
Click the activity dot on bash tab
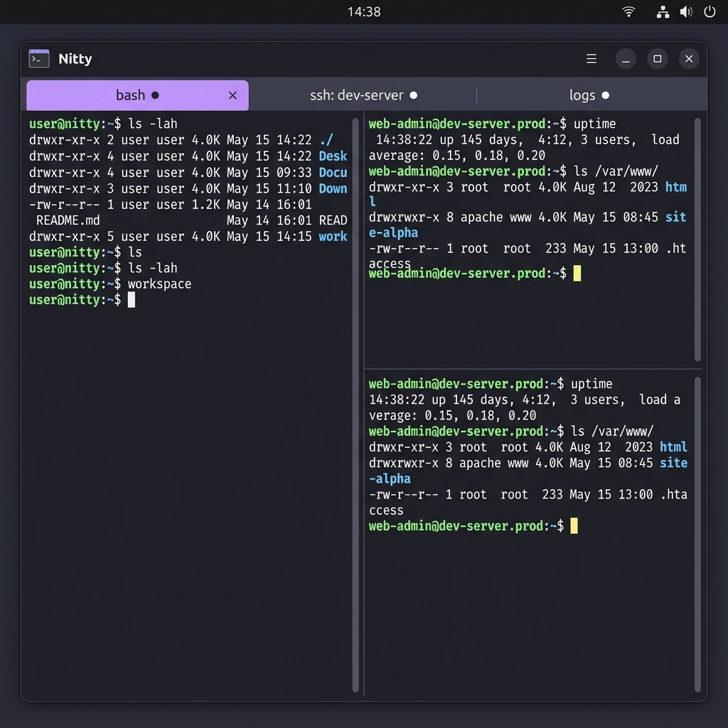(155, 95)
